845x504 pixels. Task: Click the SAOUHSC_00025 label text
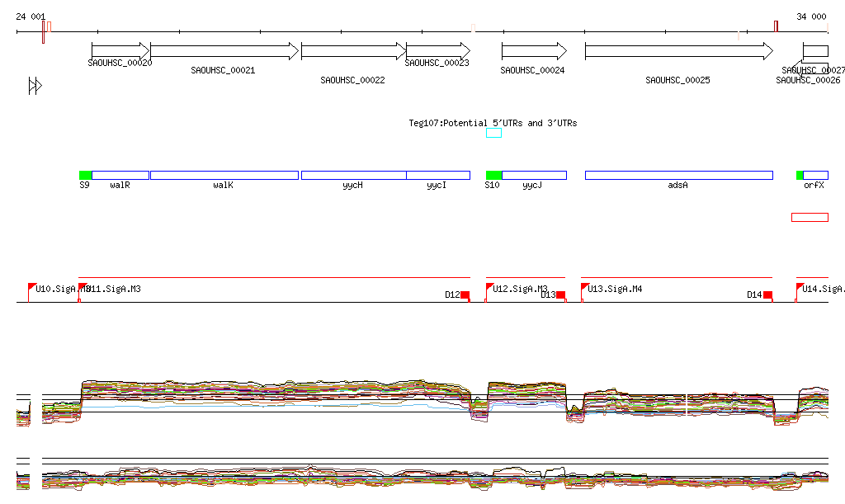(677, 80)
